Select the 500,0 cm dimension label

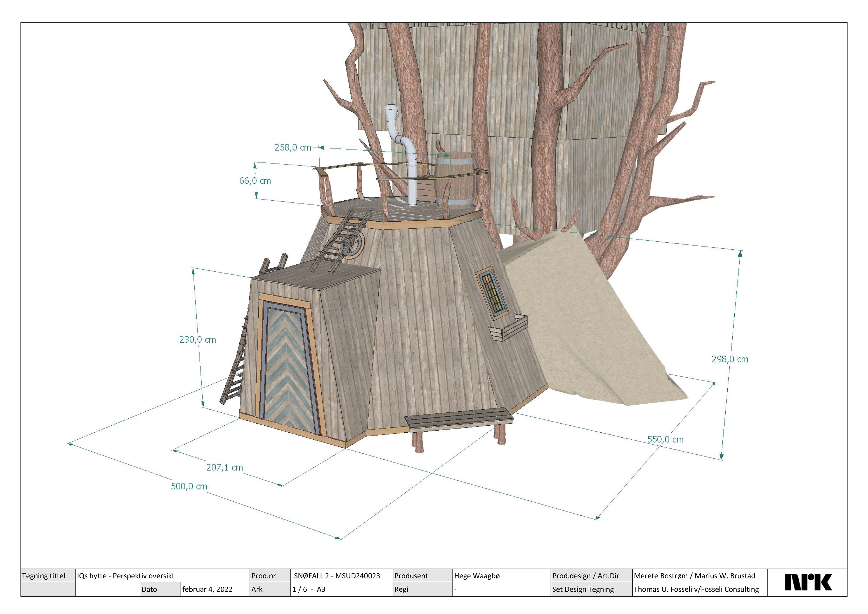click(189, 486)
